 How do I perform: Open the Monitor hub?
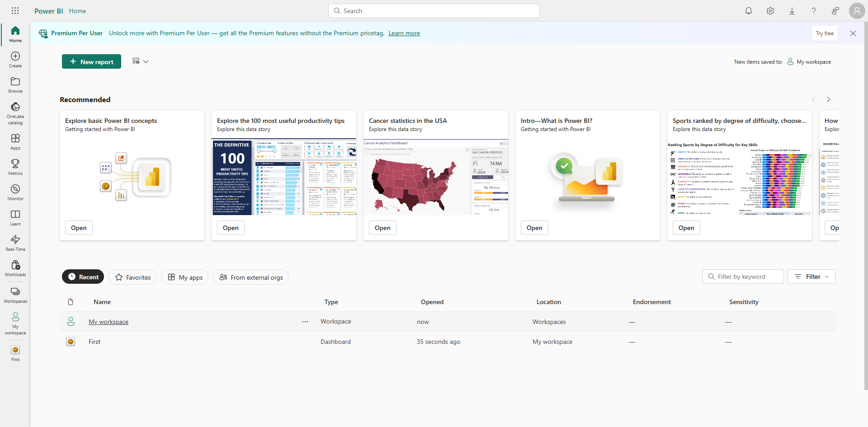15,192
